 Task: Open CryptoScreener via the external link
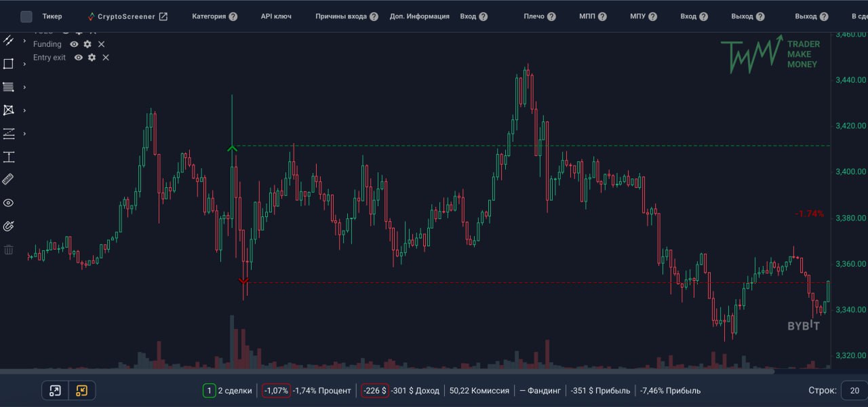coord(163,16)
